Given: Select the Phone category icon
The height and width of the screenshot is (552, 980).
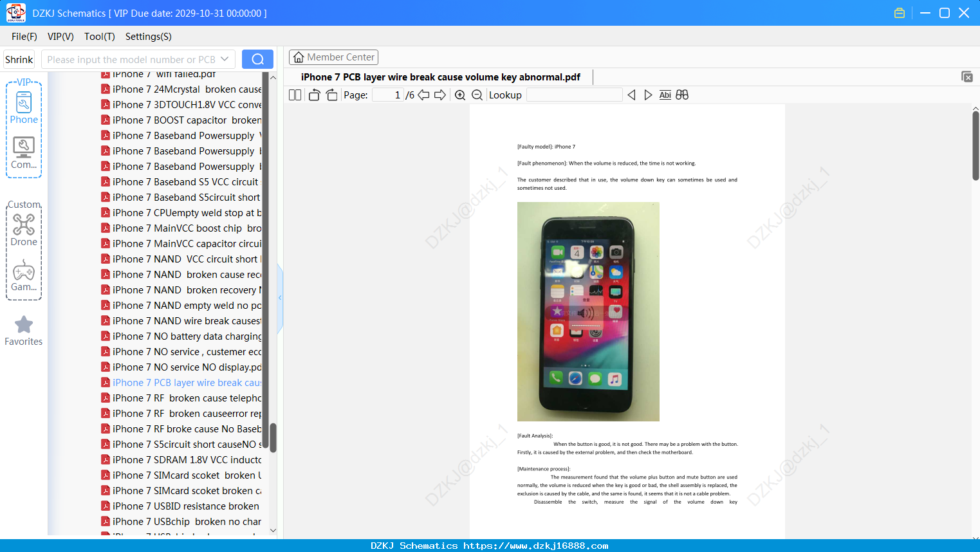Looking at the screenshot, I should pos(24,107).
